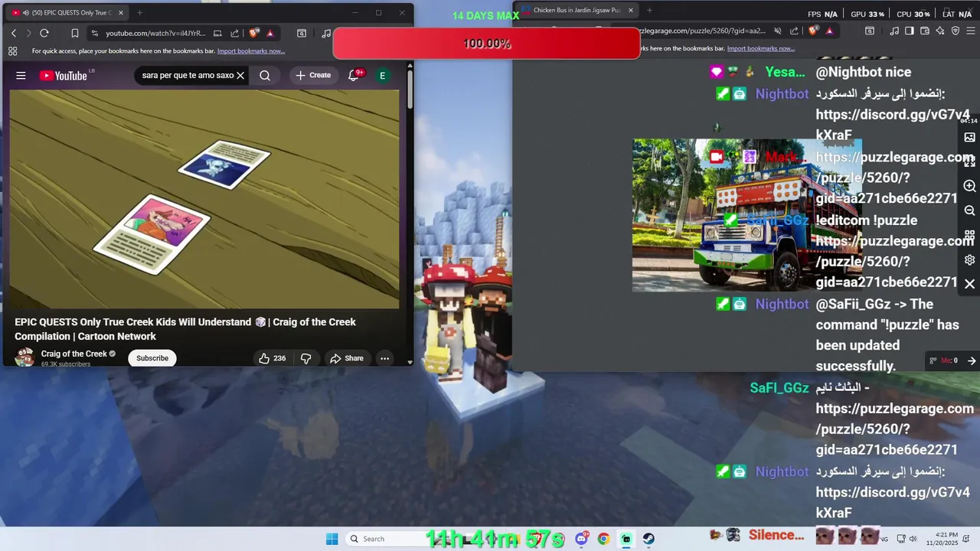Open the YouTube hamburger guide menu
This screenshot has width=980, height=551.
[21, 76]
